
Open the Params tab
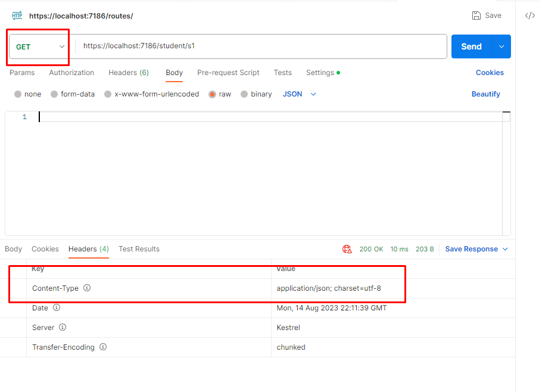click(x=22, y=73)
